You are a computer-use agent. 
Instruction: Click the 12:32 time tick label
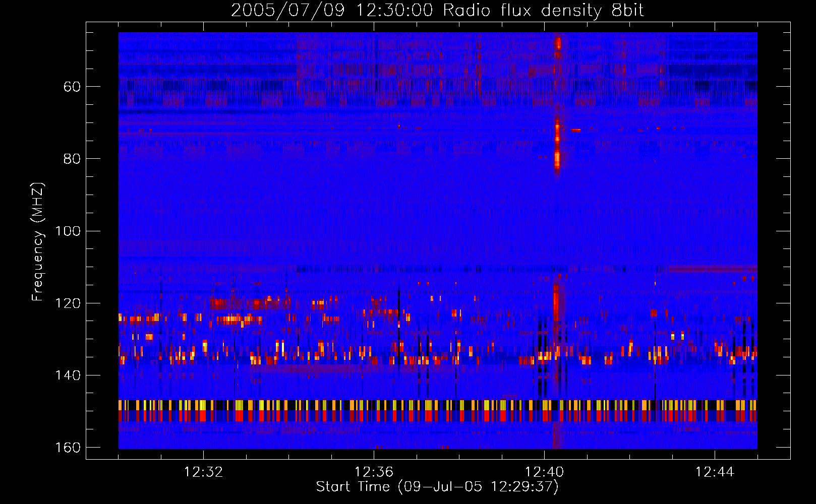[203, 472]
